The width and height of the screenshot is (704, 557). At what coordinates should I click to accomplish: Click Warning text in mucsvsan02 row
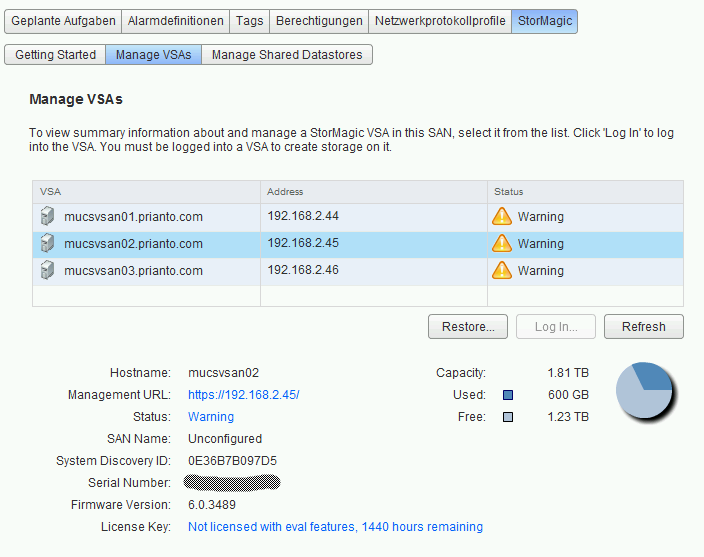(541, 244)
